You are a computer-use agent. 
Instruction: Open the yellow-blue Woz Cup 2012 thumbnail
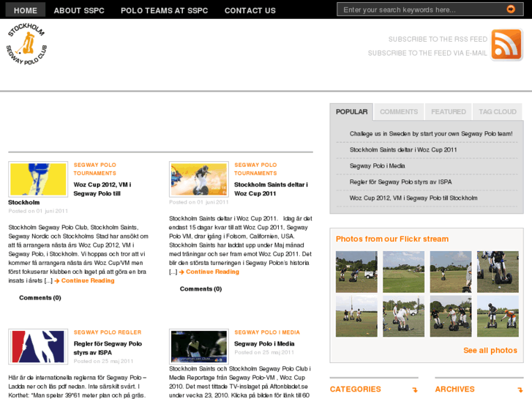coord(38,179)
